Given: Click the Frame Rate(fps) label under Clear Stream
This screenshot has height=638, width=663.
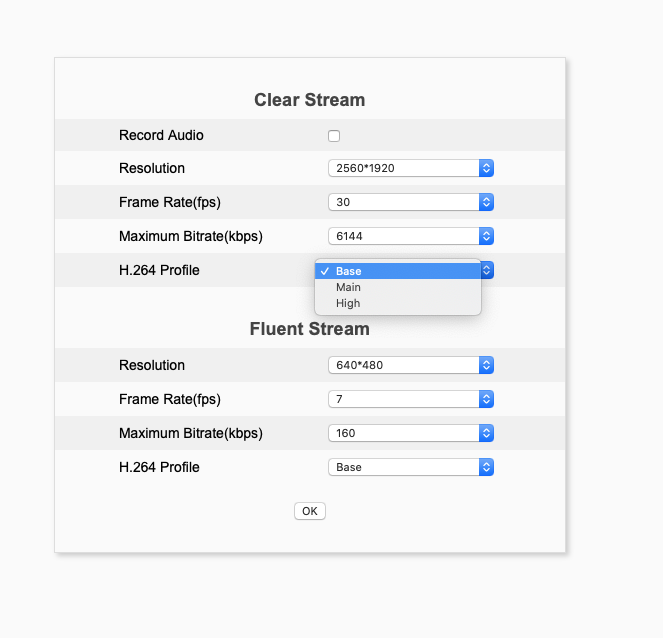Looking at the screenshot, I should [x=169, y=202].
